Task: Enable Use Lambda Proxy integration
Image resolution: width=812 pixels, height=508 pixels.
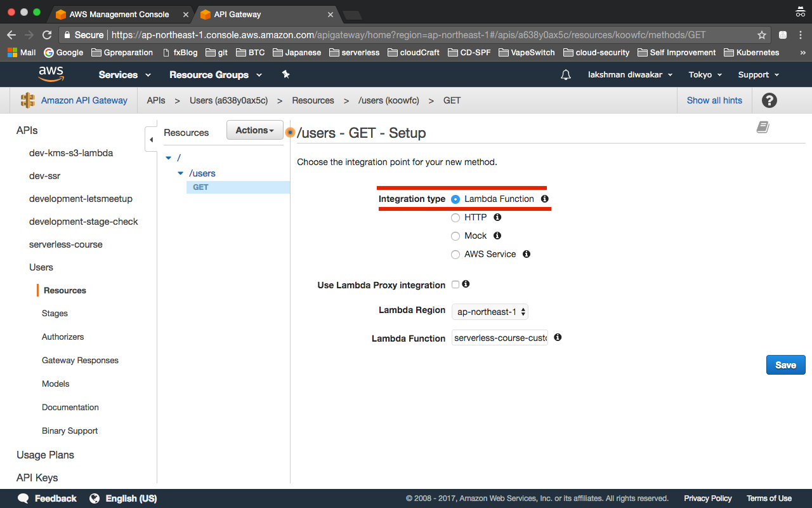Action: click(x=454, y=284)
